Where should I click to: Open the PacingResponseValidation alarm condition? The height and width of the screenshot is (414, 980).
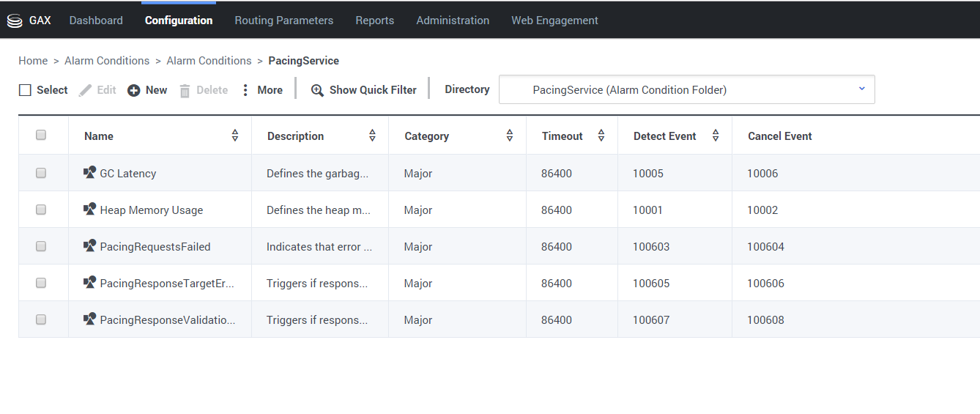[168, 319]
